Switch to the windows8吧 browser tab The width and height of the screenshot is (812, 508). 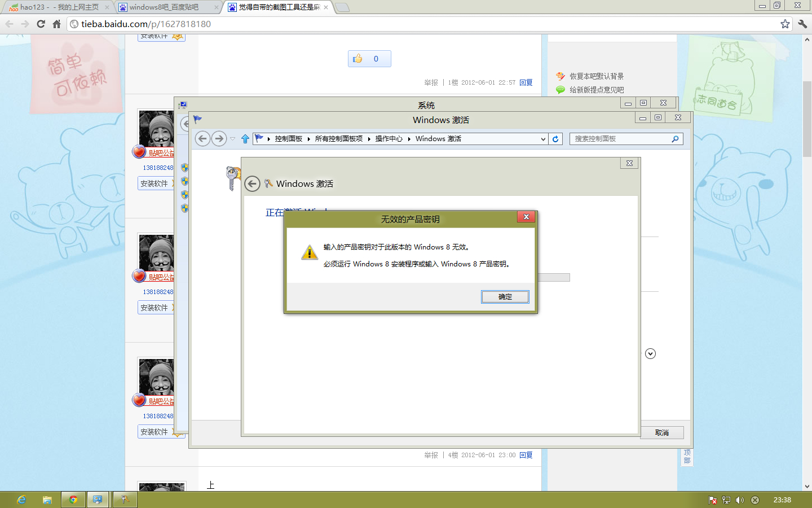(x=167, y=7)
